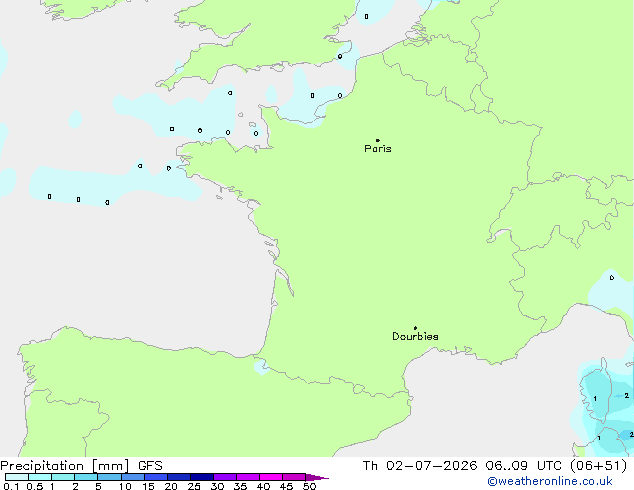Pick the magenta legend swatch between 40 and 45
The width and height of the screenshot is (634, 490).
tap(271, 477)
